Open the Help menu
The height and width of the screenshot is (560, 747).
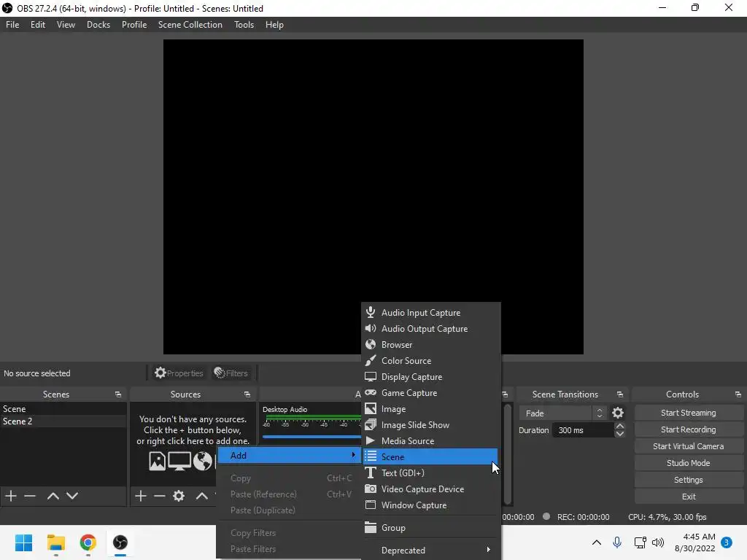[274, 25]
